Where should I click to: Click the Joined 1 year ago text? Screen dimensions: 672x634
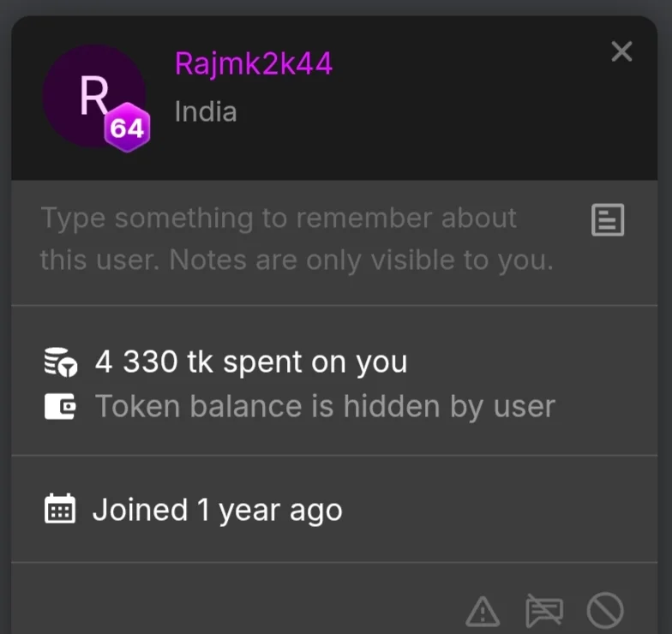(218, 510)
